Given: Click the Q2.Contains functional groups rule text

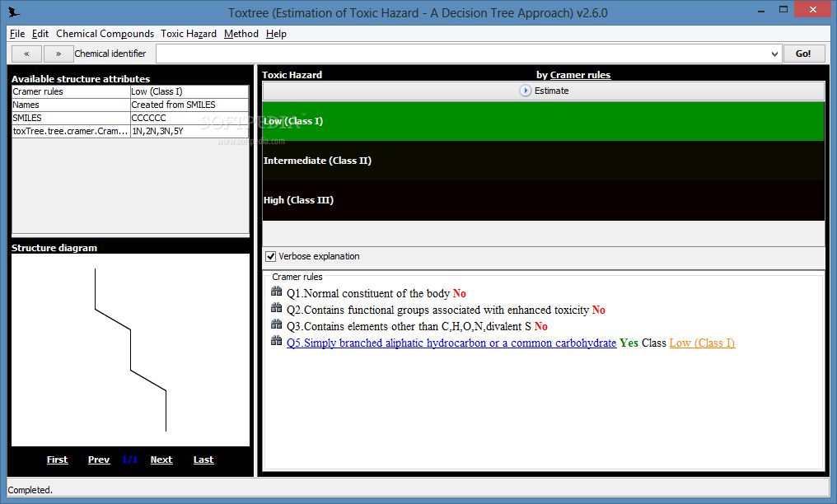Looking at the screenshot, I should (x=437, y=310).
